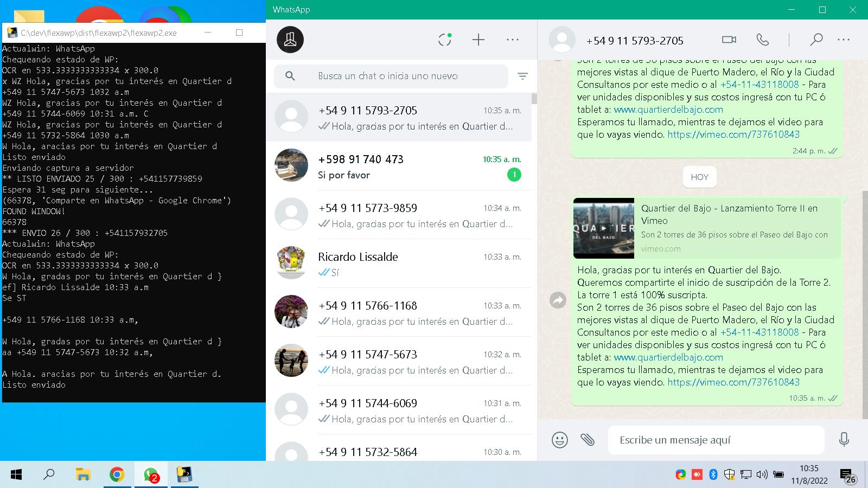Click the contact avatar in conversation header
The height and width of the screenshot is (488, 868).
(562, 40)
